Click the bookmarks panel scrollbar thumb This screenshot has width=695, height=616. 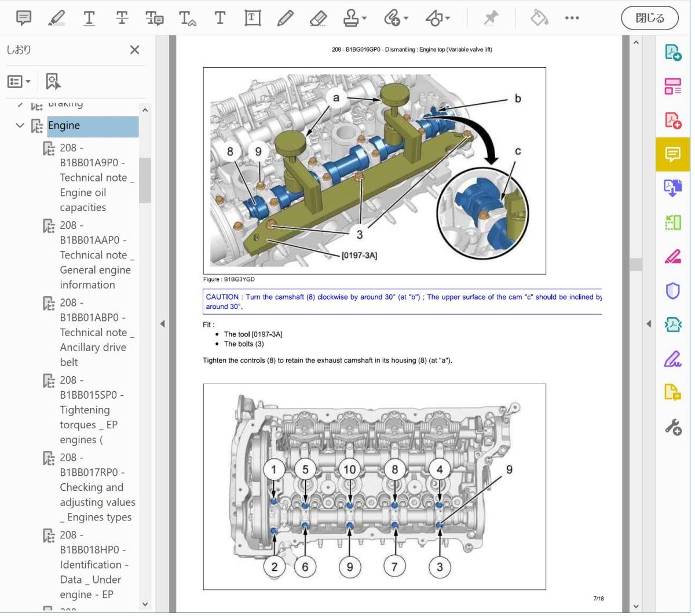[145, 180]
